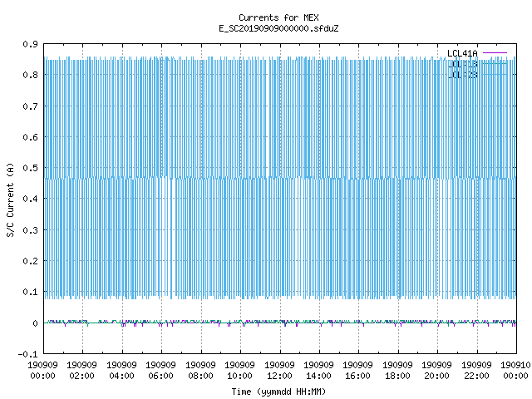Click the y-axis tick value '0.1'
Image resolution: width=532 pixels, height=399 pixels.
(30, 292)
